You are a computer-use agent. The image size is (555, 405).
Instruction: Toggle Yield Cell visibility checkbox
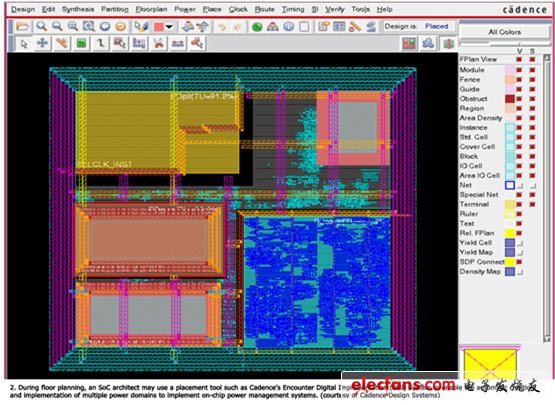520,243
